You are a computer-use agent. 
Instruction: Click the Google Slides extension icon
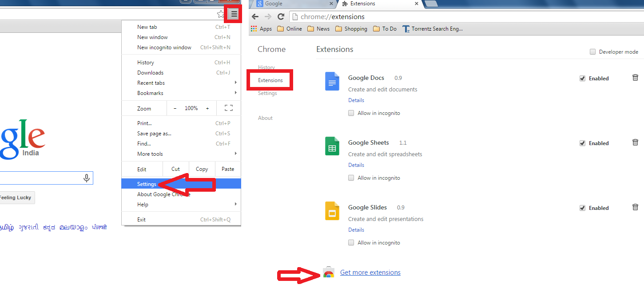click(332, 211)
